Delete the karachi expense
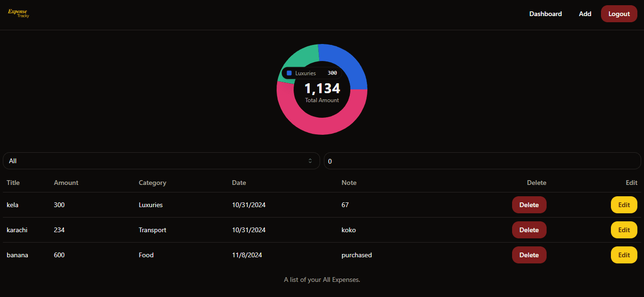The image size is (644, 297). (529, 230)
